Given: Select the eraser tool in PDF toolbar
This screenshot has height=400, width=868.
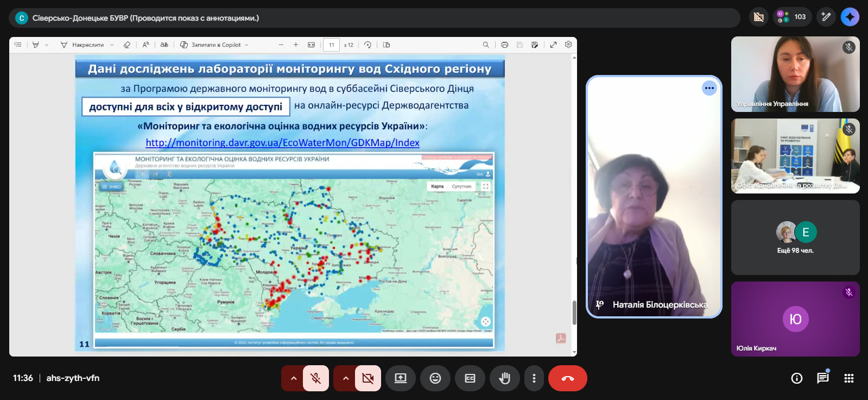Looking at the screenshot, I should click(x=127, y=45).
